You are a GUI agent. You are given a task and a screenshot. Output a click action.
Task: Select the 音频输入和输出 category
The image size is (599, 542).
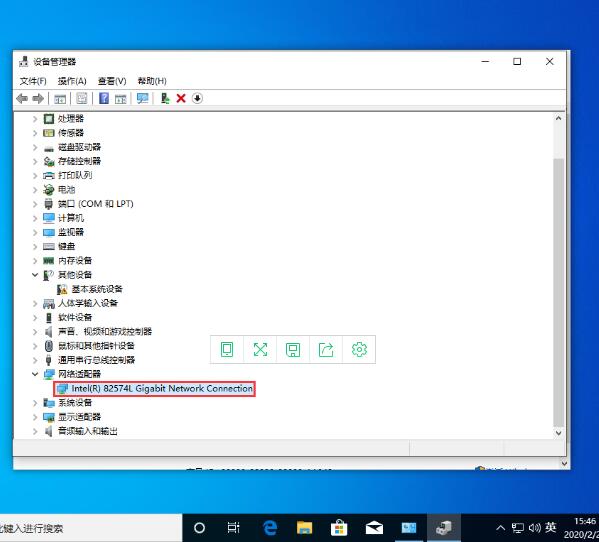tap(87, 431)
